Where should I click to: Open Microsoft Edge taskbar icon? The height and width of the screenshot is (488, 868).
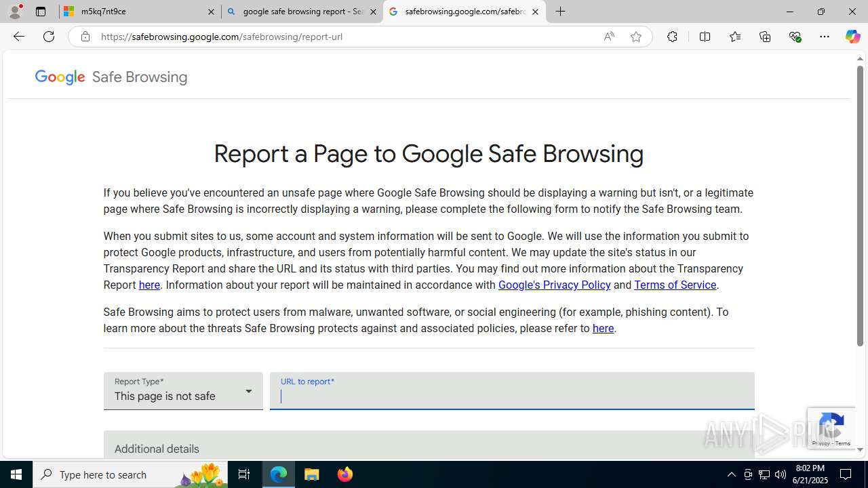pyautogui.click(x=279, y=474)
